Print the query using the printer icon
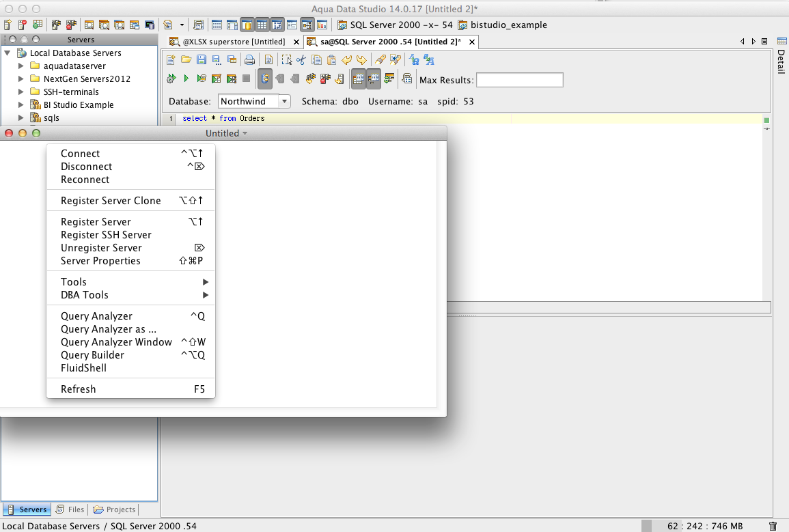The image size is (789, 532). click(x=249, y=60)
